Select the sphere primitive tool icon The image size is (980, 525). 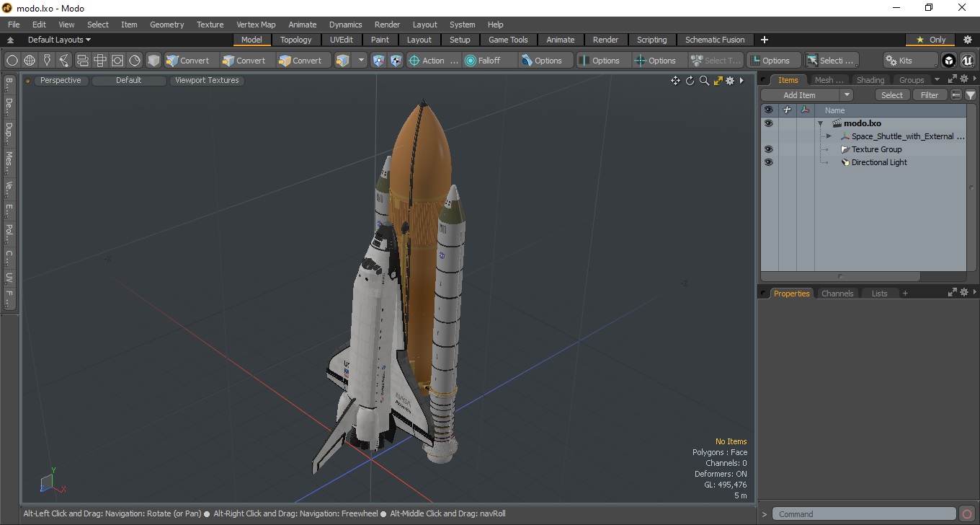pyautogui.click(x=12, y=61)
